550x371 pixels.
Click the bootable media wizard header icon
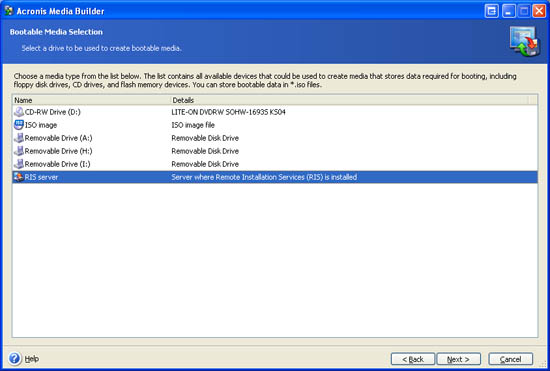[524, 41]
